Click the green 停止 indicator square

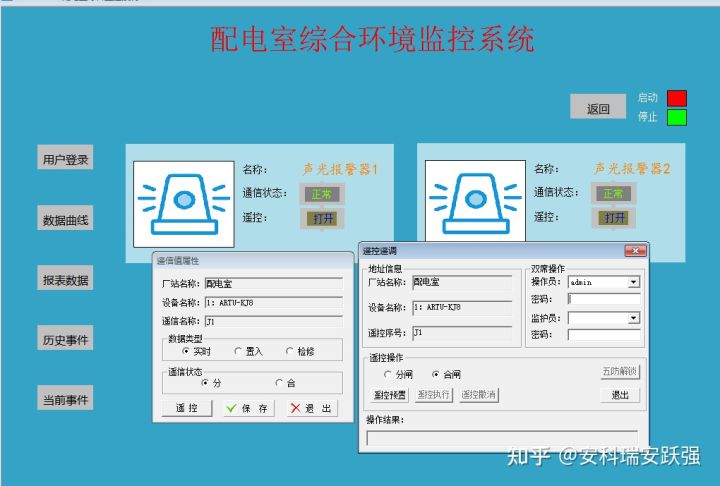tap(677, 117)
